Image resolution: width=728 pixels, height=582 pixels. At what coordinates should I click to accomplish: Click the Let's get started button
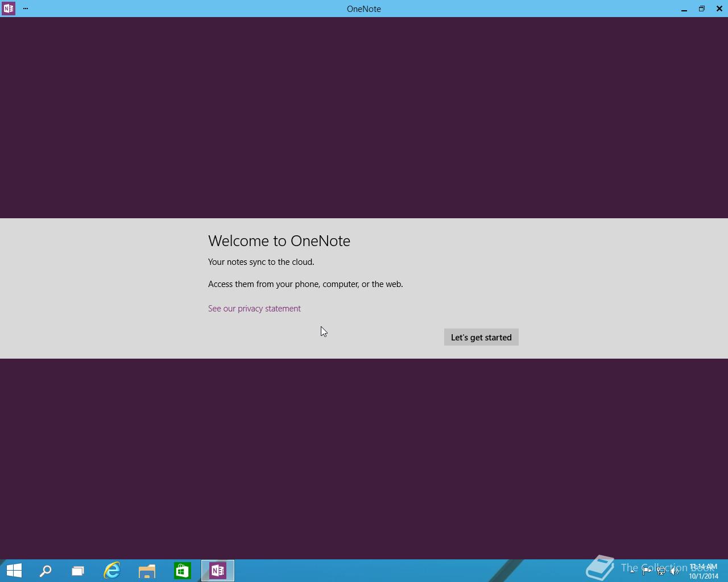[x=481, y=337]
